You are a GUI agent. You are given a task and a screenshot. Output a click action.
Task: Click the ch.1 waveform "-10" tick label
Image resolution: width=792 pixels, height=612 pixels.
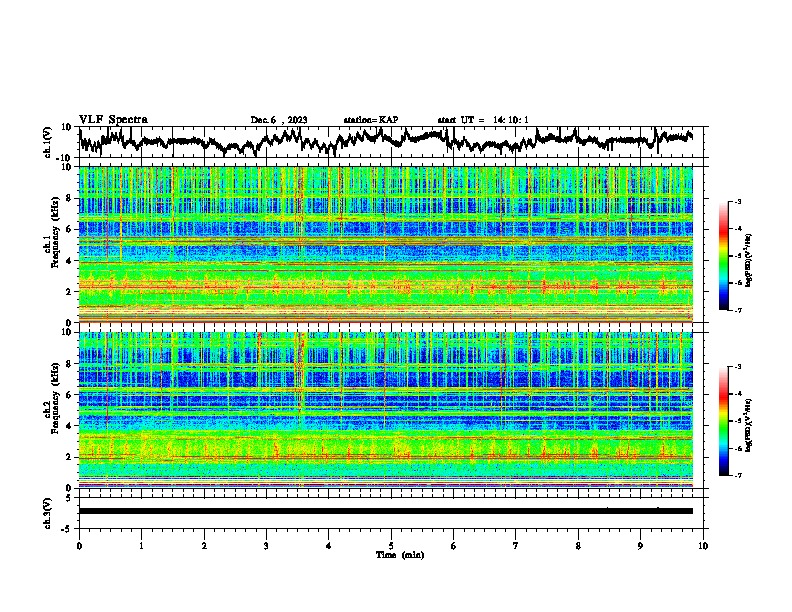[65, 158]
